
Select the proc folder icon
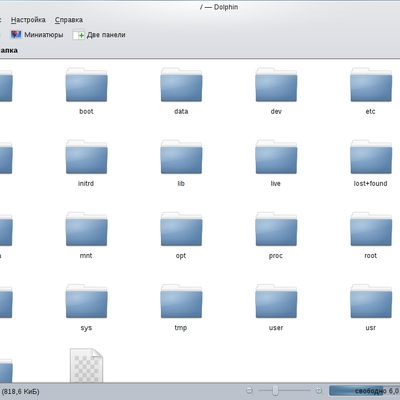276,229
